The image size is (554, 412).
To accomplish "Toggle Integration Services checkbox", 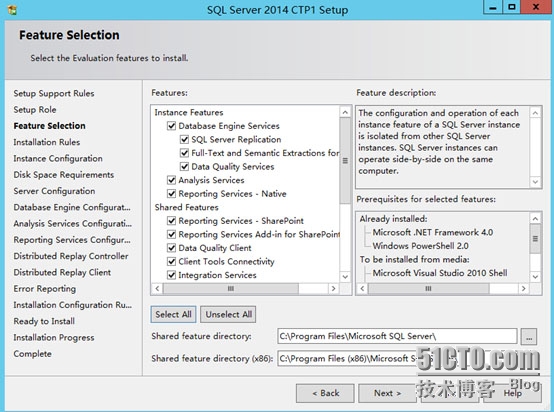I will tap(171, 275).
